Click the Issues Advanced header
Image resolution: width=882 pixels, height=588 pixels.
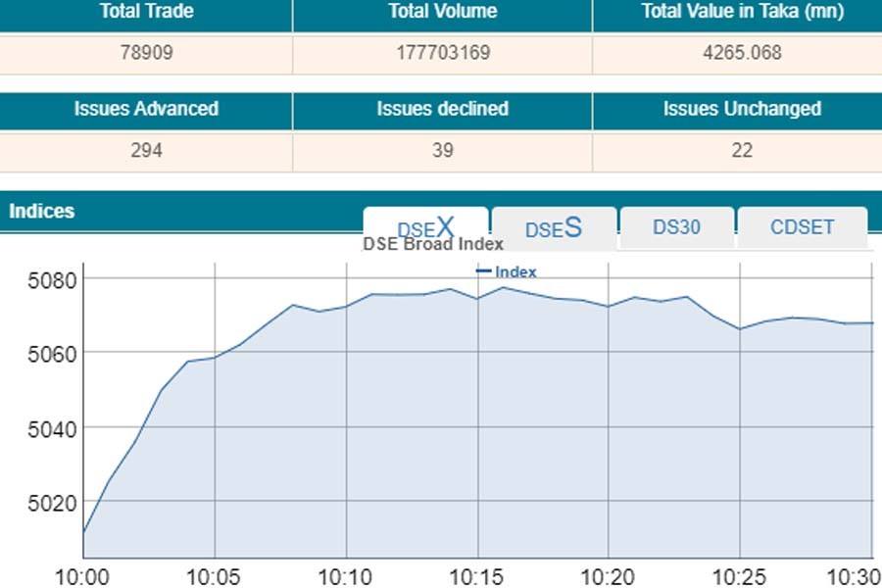point(146,109)
